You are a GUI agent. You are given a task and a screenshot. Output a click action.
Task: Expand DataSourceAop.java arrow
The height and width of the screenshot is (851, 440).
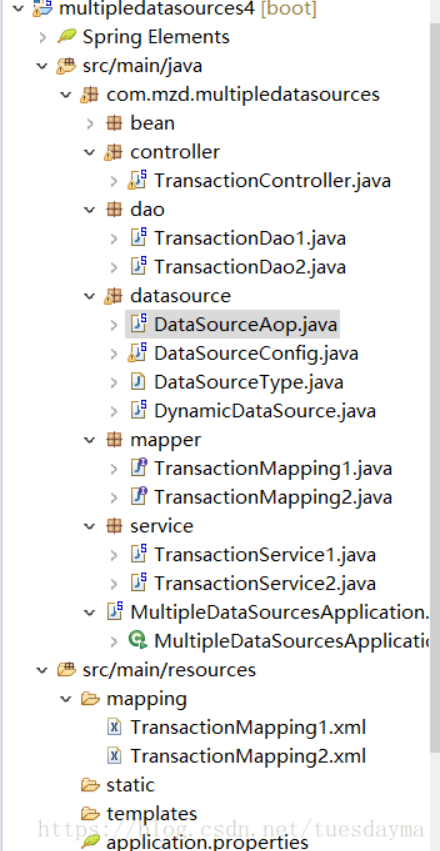click(x=114, y=325)
